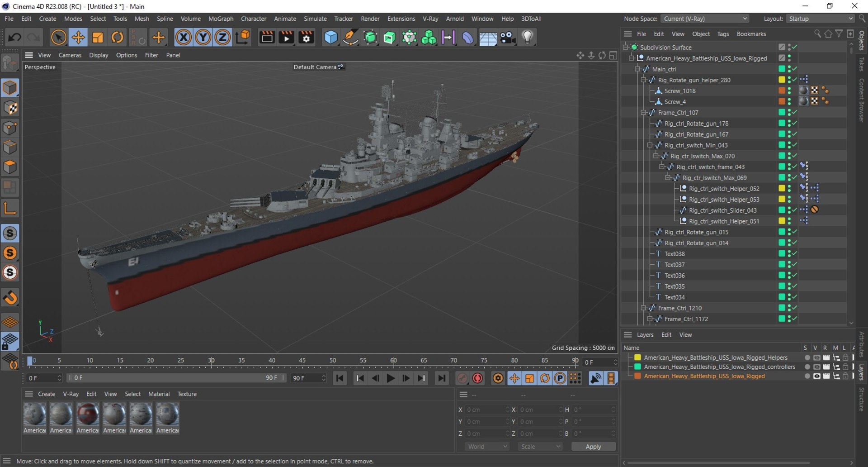Click the Apply coordinates button

(x=593, y=447)
